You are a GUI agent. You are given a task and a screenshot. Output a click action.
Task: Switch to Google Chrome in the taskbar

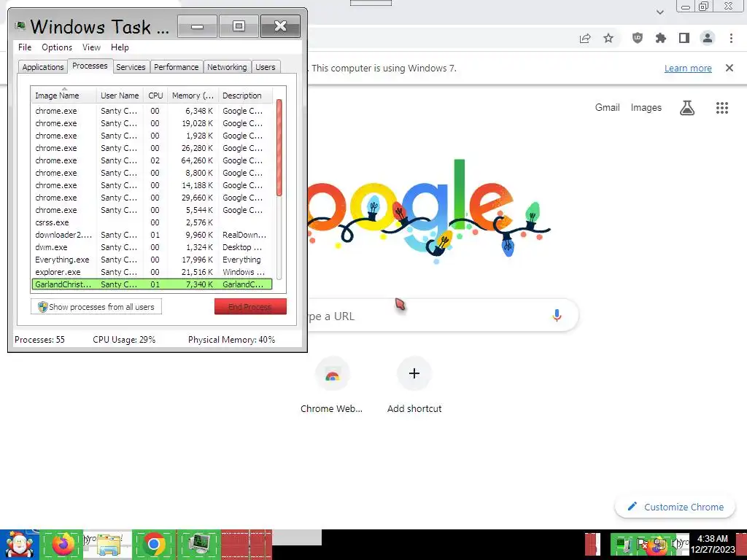pyautogui.click(x=154, y=544)
